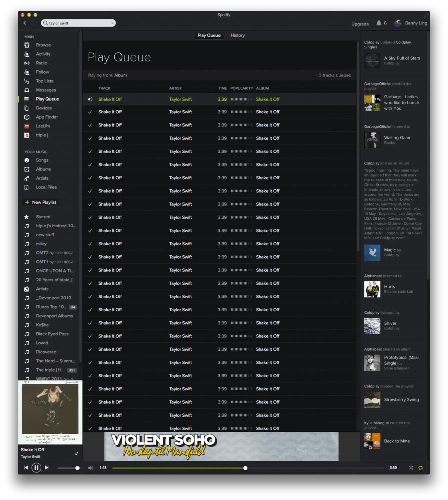Open the Ke$ha playlist
The height and width of the screenshot is (500, 448).
point(42,325)
